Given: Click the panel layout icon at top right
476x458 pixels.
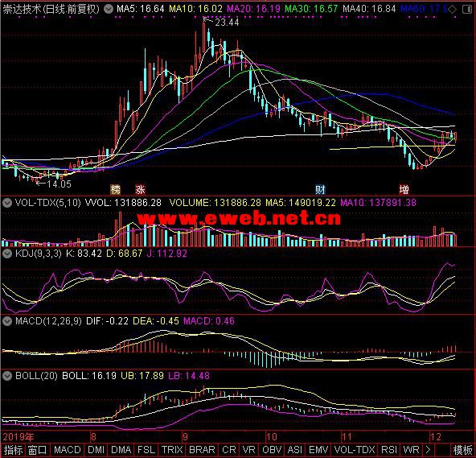Looking at the screenshot, I should tap(467, 10).
